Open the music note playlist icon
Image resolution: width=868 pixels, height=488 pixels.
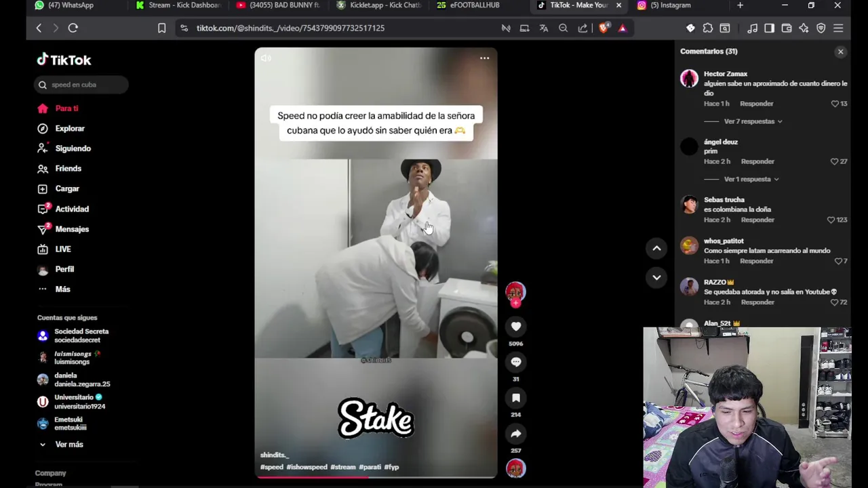[753, 28]
